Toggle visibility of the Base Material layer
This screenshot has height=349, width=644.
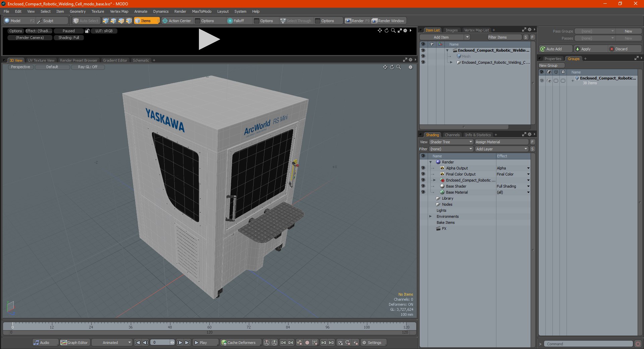pos(423,192)
